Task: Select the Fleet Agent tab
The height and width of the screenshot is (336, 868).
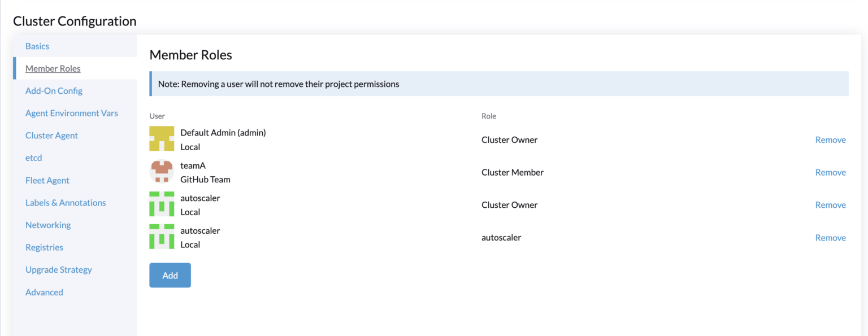Action: pos(47,180)
